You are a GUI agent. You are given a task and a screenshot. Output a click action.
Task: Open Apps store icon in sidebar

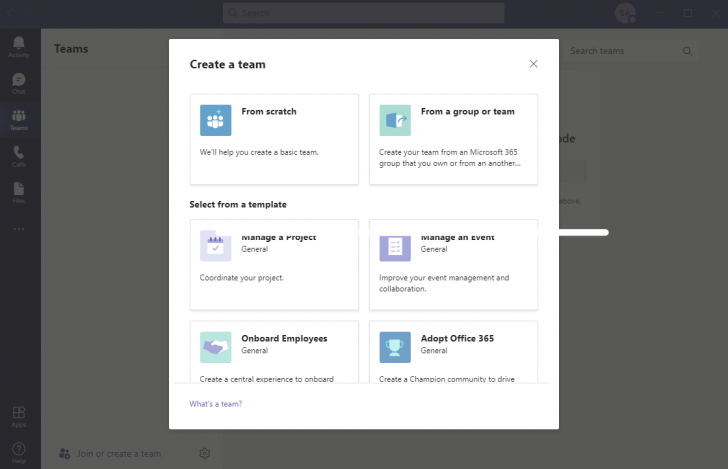point(19,416)
